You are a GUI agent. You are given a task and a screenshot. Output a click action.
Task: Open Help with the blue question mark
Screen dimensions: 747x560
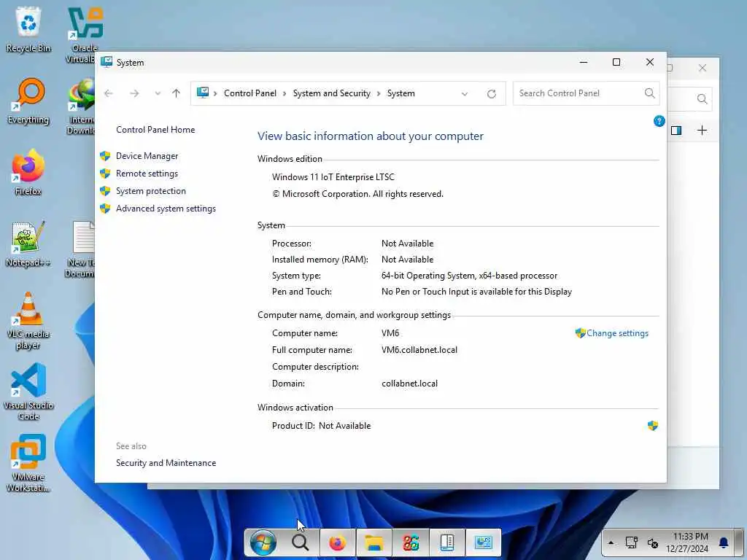pos(659,121)
